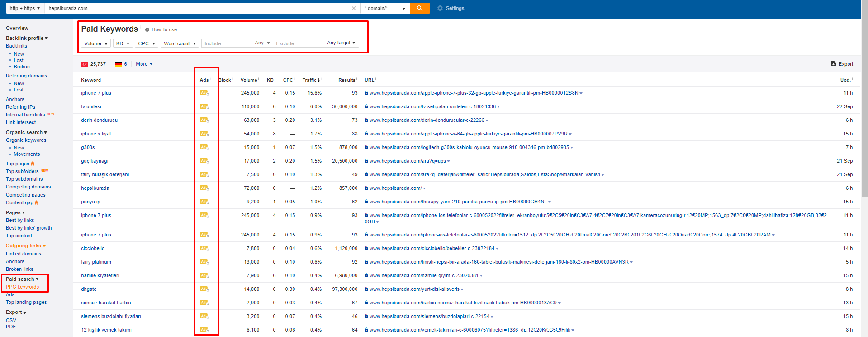
Task: Click the dhgate keyword link
Action: pyautogui.click(x=89, y=289)
